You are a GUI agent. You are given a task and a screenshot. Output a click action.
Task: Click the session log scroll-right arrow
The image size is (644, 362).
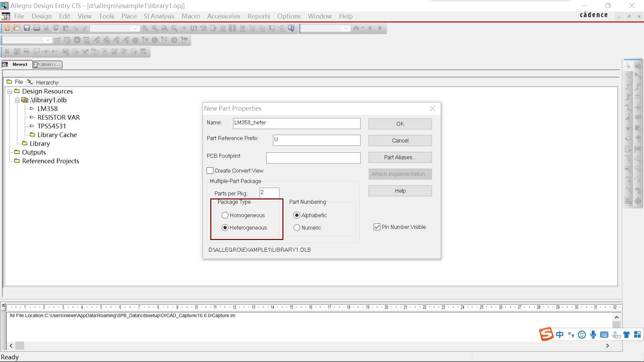coord(607,346)
